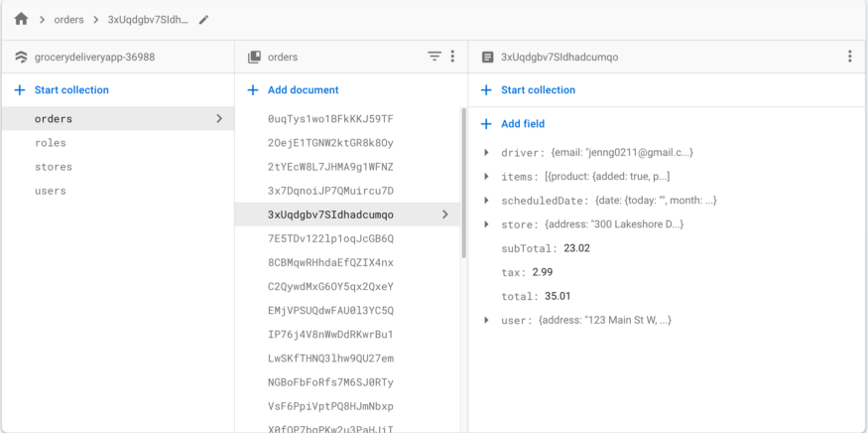
Task: Click plus icon beside root Start collection
Action: [x=20, y=89]
